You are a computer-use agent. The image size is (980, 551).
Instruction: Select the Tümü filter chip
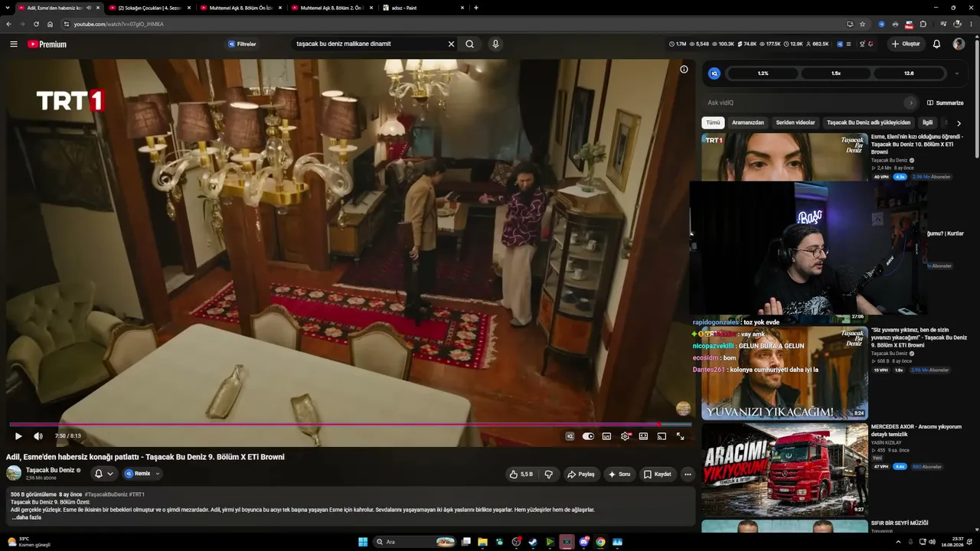click(713, 122)
